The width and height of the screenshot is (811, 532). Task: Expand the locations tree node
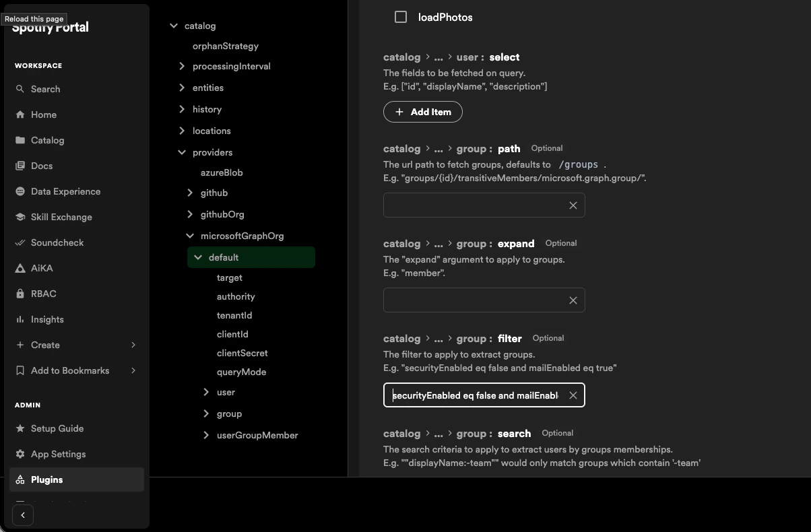point(182,131)
